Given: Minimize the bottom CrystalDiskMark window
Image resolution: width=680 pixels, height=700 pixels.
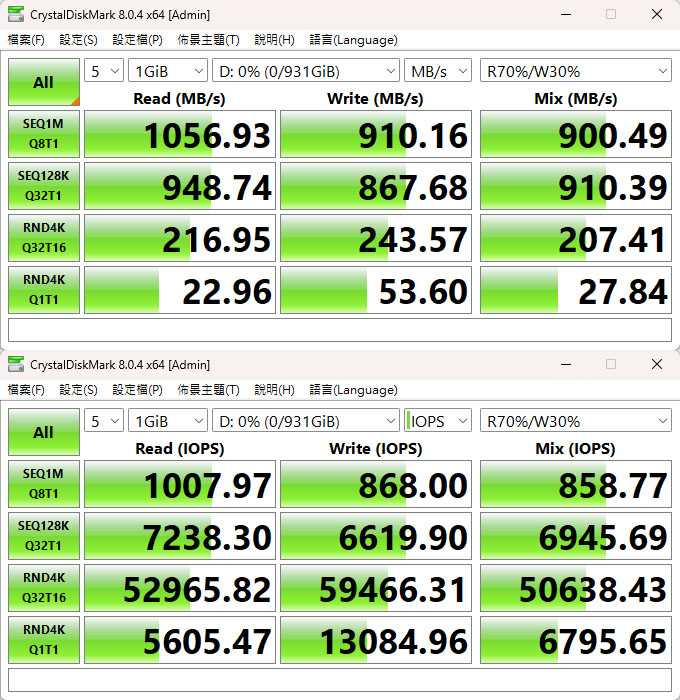Looking at the screenshot, I should (566, 364).
